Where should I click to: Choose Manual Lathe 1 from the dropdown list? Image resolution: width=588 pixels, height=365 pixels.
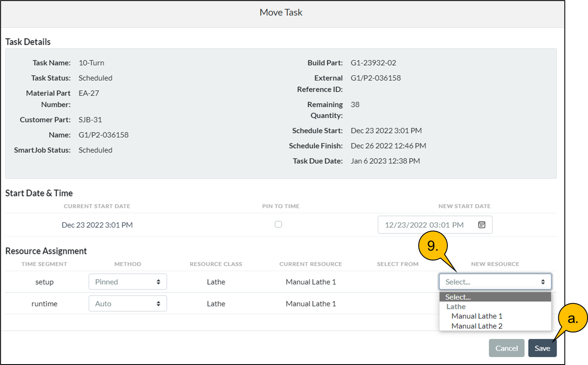click(x=477, y=316)
